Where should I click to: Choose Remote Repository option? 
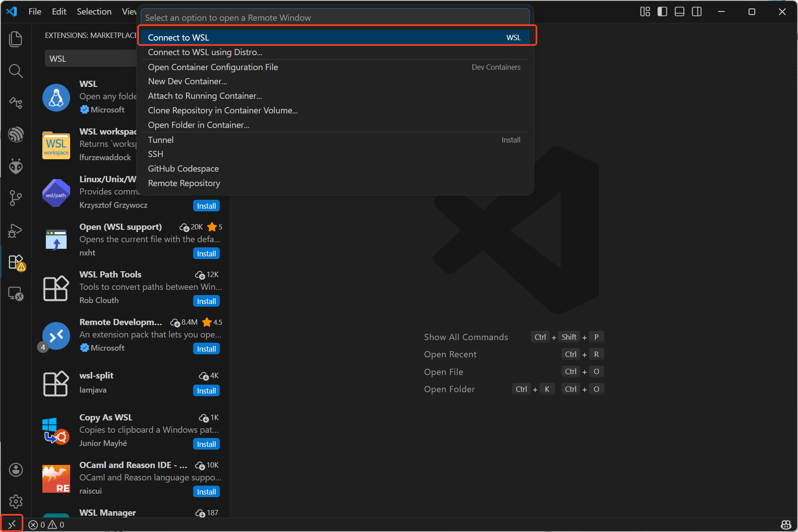334,183
